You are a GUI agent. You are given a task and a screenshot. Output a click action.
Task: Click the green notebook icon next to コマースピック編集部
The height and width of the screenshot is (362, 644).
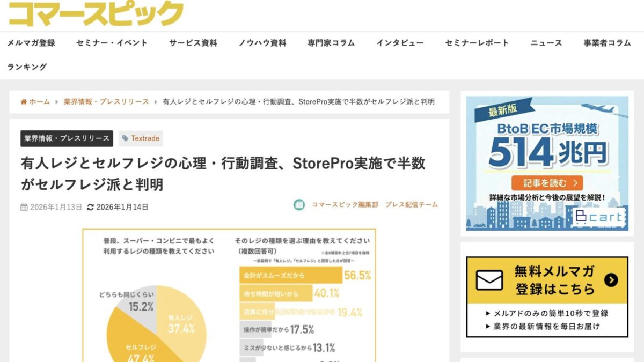click(x=299, y=204)
